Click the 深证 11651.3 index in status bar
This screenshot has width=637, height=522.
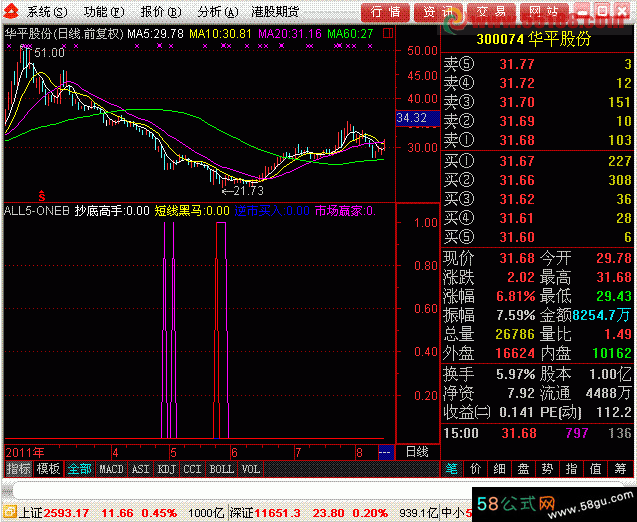pyautogui.click(x=265, y=513)
